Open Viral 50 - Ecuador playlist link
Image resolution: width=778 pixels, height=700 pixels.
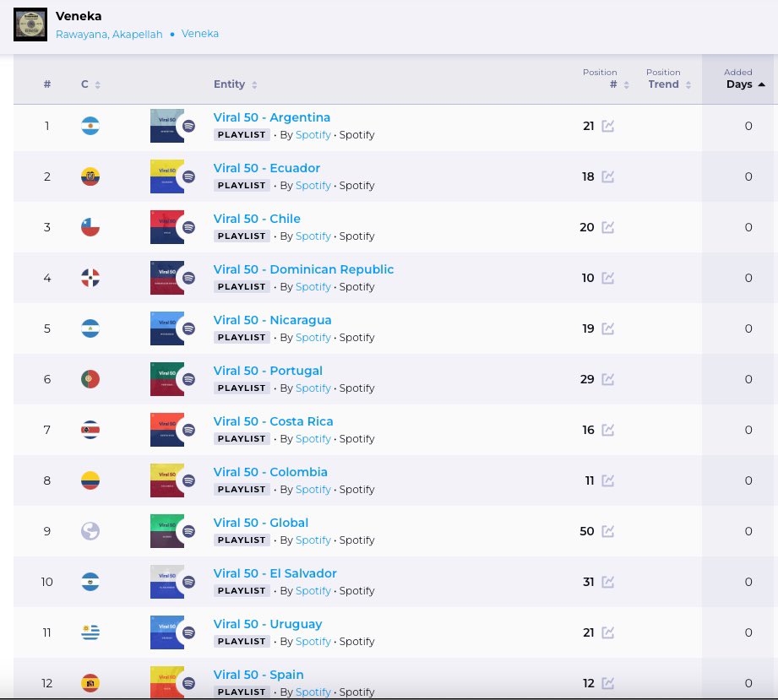tap(266, 168)
